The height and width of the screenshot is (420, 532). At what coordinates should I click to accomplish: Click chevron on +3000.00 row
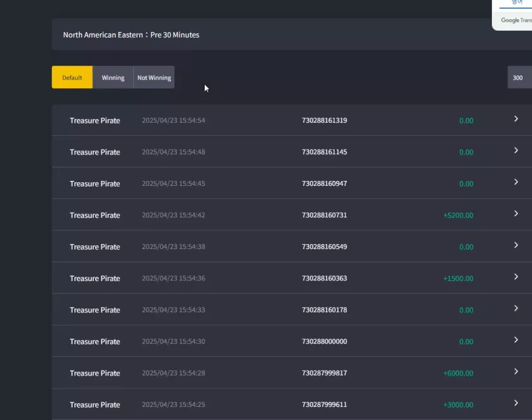click(x=516, y=403)
